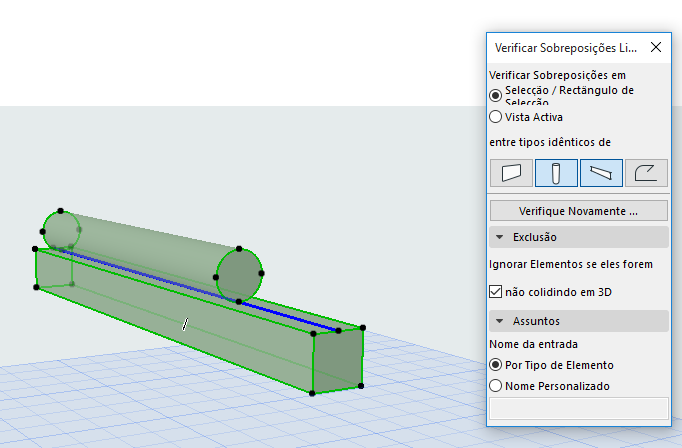Image resolution: width=682 pixels, height=448 pixels.
Task: Click the beam's square end face
Action: point(338,360)
